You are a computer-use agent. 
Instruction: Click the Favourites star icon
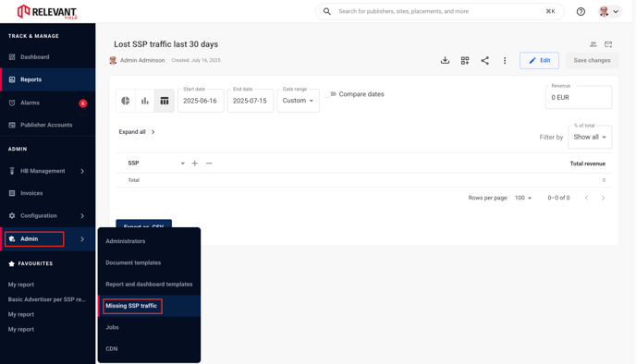[x=11, y=263]
